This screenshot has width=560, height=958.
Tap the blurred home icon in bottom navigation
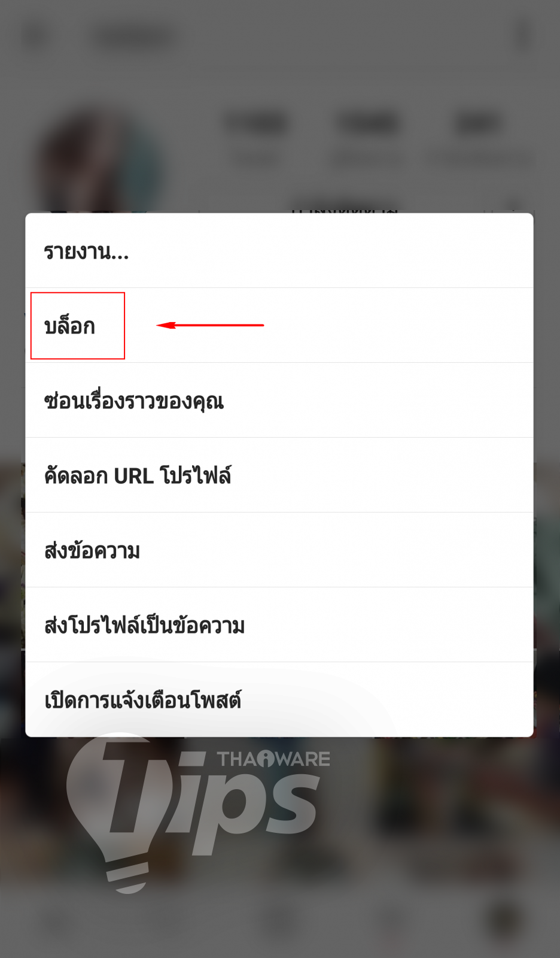click(57, 921)
